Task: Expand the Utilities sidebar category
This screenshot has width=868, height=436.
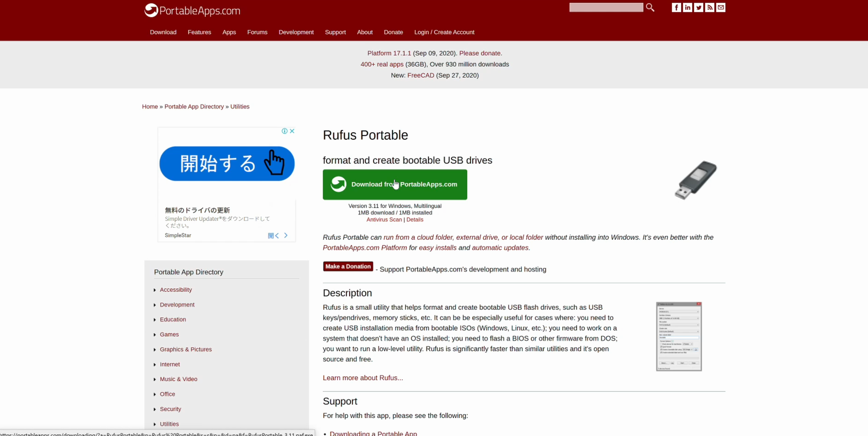Action: click(x=169, y=424)
